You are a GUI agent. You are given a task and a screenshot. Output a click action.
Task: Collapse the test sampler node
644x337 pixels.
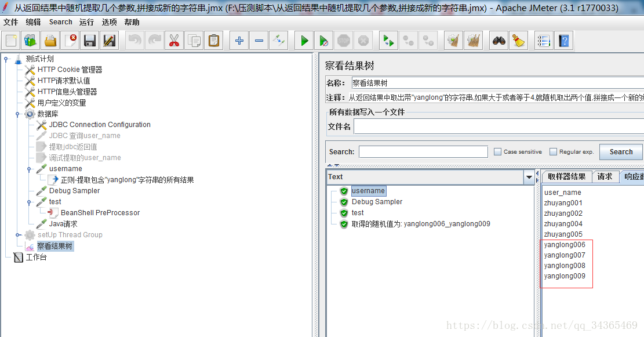point(29,202)
